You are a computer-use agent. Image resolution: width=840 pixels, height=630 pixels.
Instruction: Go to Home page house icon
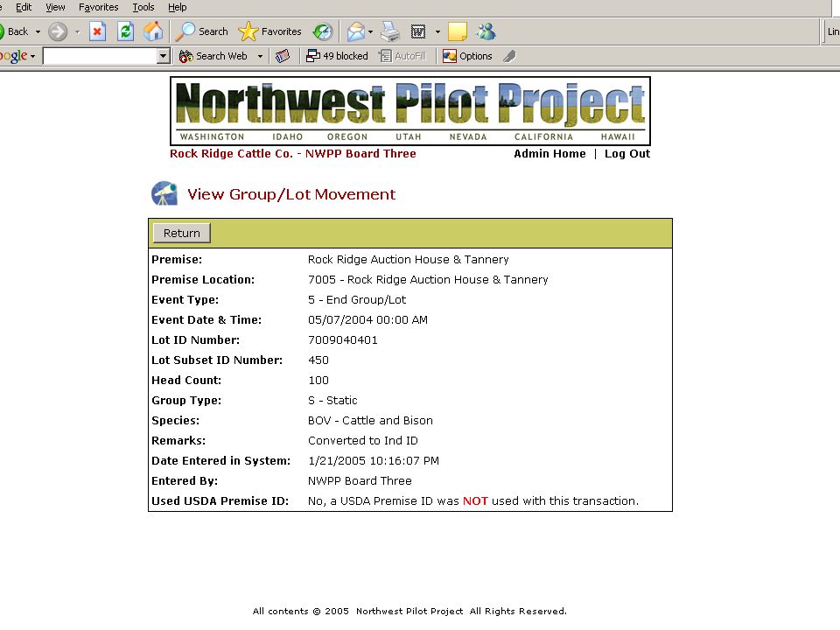153,31
